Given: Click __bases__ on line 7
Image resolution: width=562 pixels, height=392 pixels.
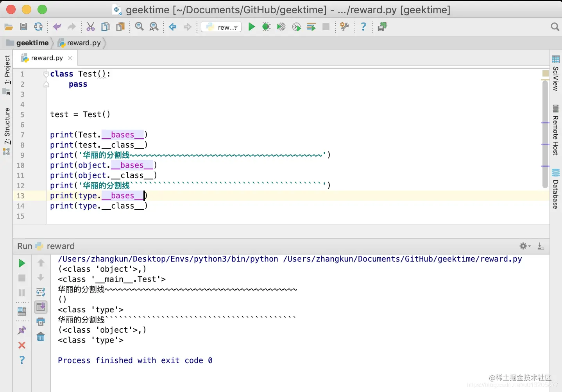Looking at the screenshot, I should (123, 135).
